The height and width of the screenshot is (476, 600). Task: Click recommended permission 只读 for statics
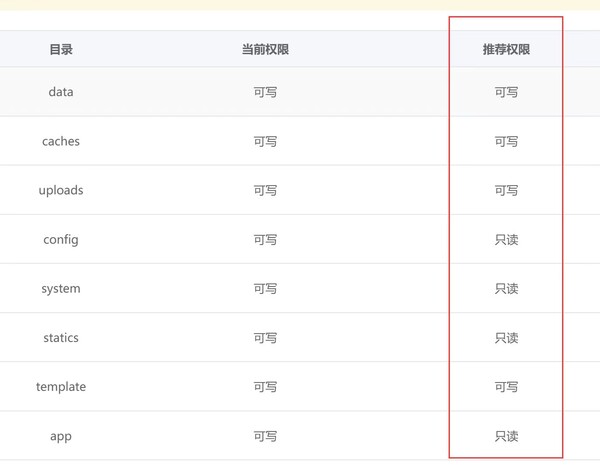coord(506,337)
